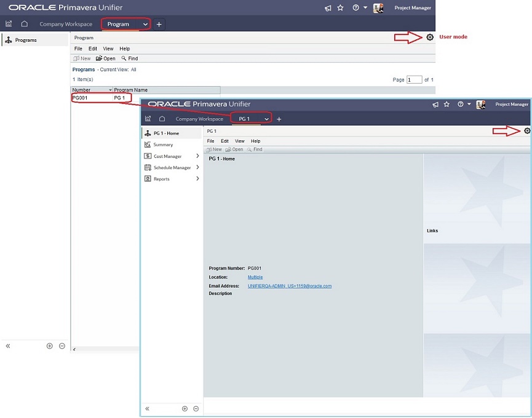Go to the home icon in the PG 1 window
The width and height of the screenshot is (532, 418).
point(162,119)
